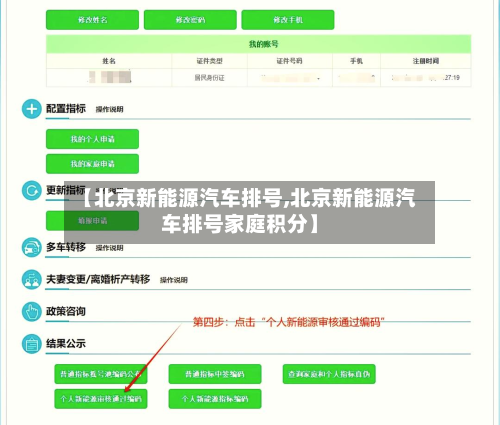Click the 普通指标摇号池编码公布 button
This screenshot has height=425, width=500.
click(101, 374)
